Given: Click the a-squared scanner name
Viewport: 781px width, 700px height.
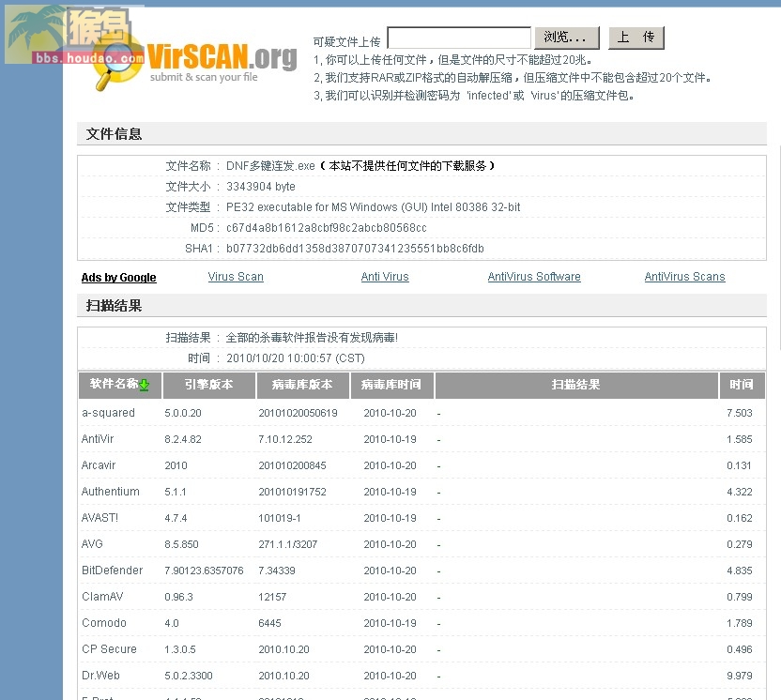Looking at the screenshot, I should click(x=108, y=413).
